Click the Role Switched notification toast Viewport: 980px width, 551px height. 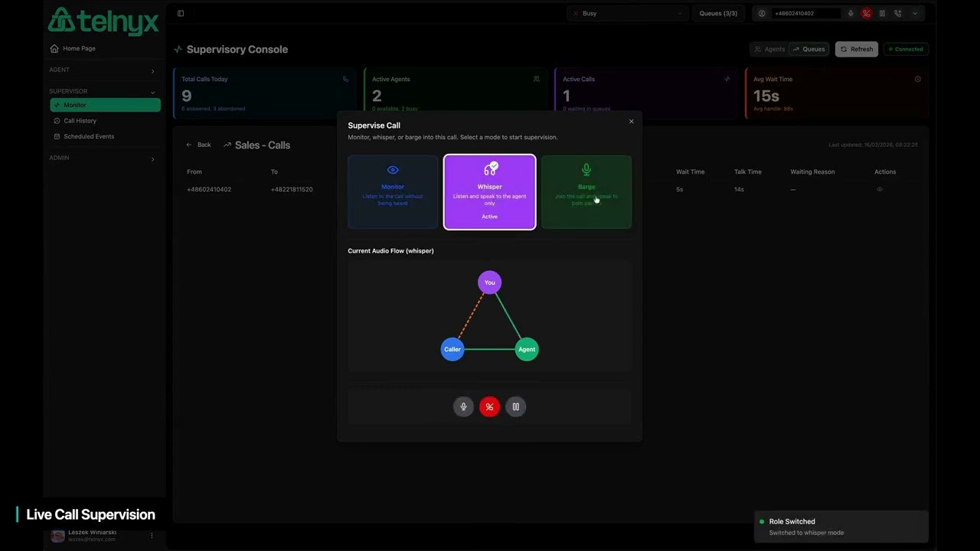tap(841, 527)
